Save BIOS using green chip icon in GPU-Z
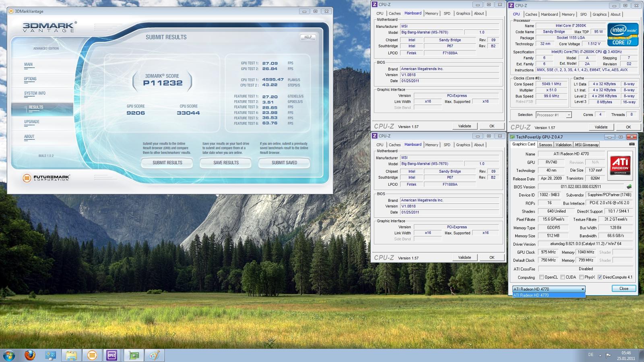 [x=629, y=186]
